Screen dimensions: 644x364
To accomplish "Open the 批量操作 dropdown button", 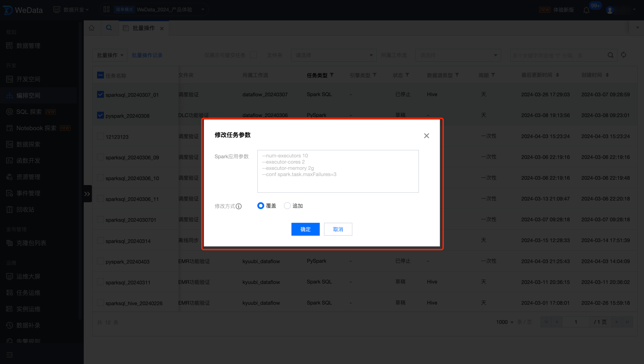I will point(110,55).
